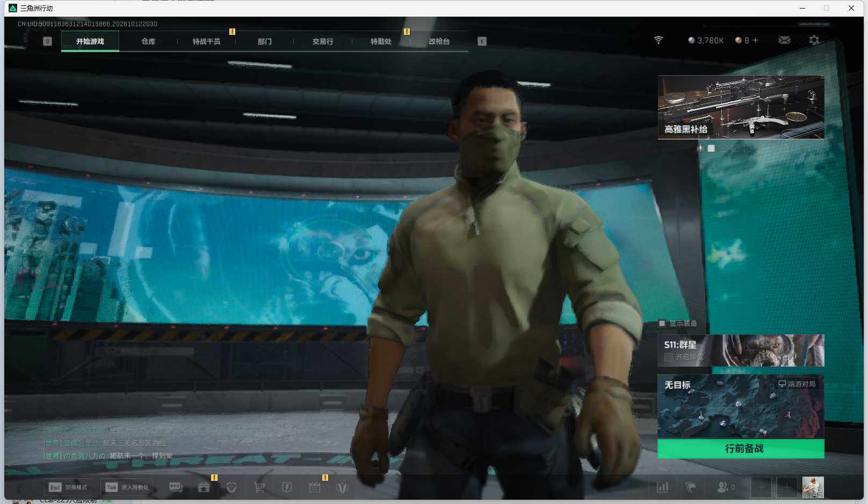The image size is (868, 504).
Task: Switch to the 交易行 tab
Action: point(323,41)
